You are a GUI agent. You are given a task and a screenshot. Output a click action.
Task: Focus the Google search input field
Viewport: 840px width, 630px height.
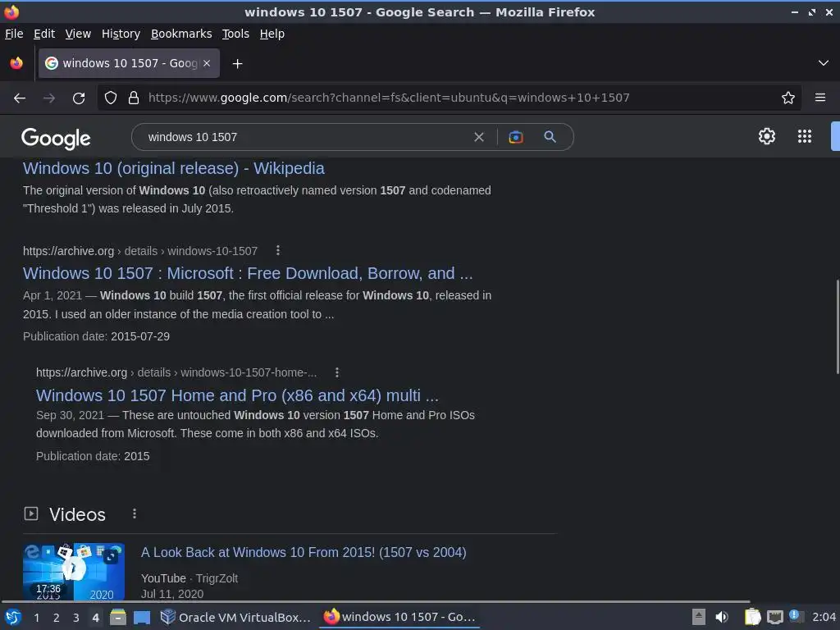(305, 137)
